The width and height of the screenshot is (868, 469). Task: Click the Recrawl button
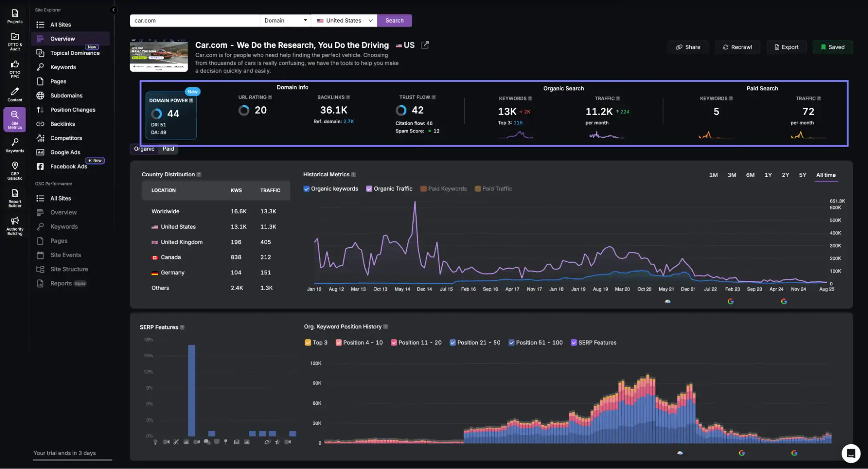click(737, 47)
